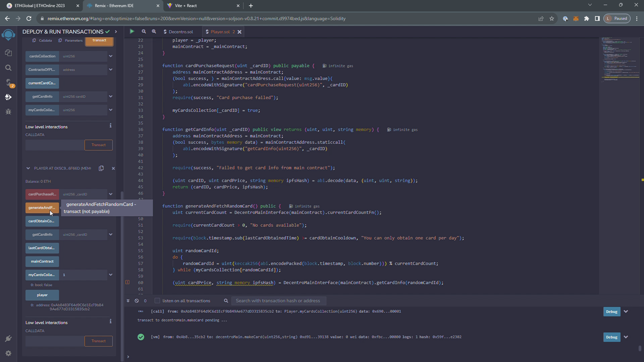Open the Remix home logo icon
Screen dimensions: 644x362
tap(8, 35)
